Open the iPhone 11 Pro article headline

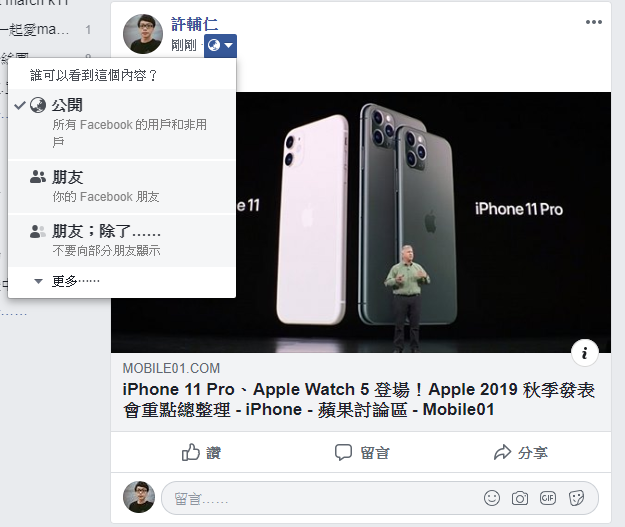[x=358, y=399]
